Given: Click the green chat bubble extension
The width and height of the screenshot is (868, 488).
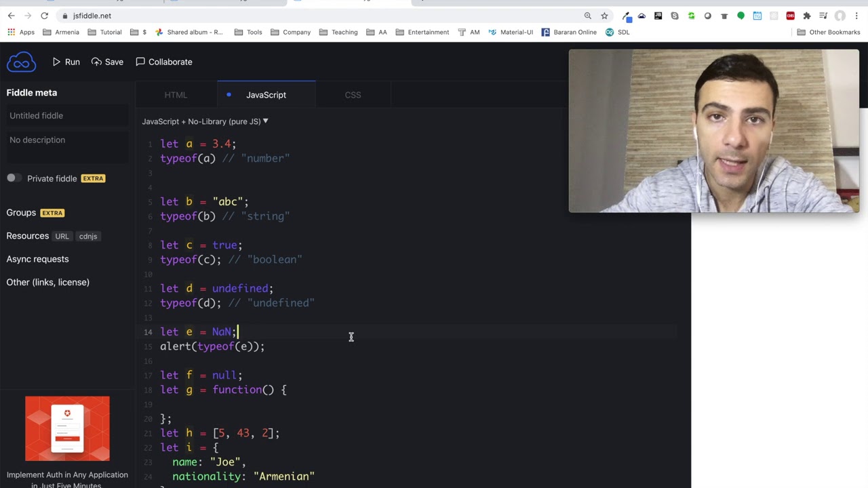Looking at the screenshot, I should [741, 16].
